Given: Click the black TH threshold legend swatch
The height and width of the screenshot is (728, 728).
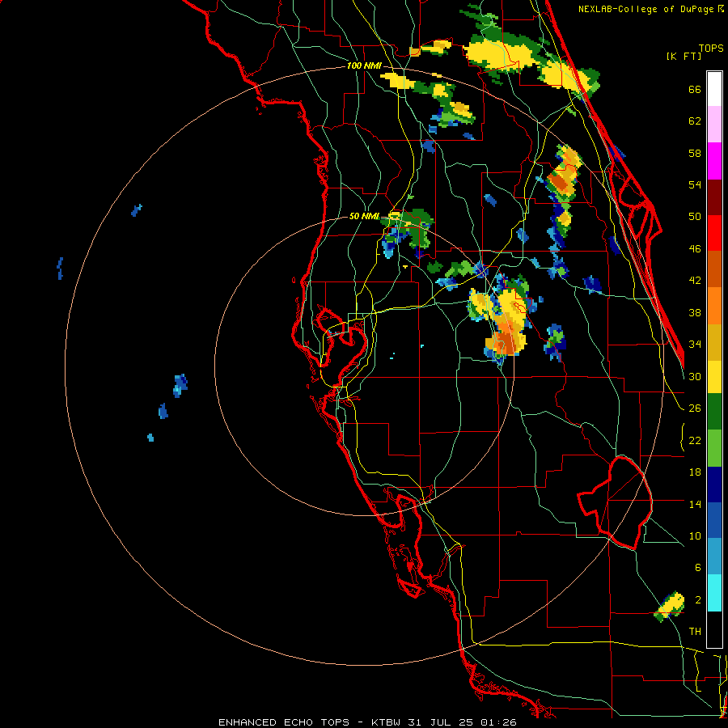Looking at the screenshot, I should [714, 629].
